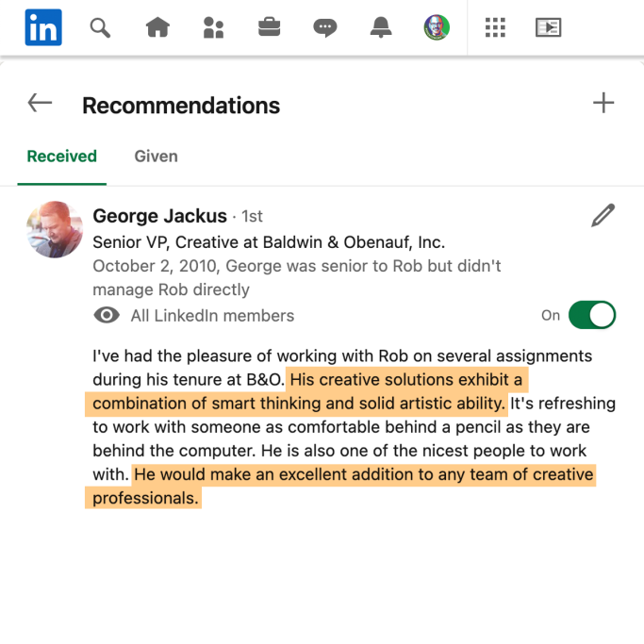
Task: Click the eye visibility icon
Action: click(x=107, y=316)
